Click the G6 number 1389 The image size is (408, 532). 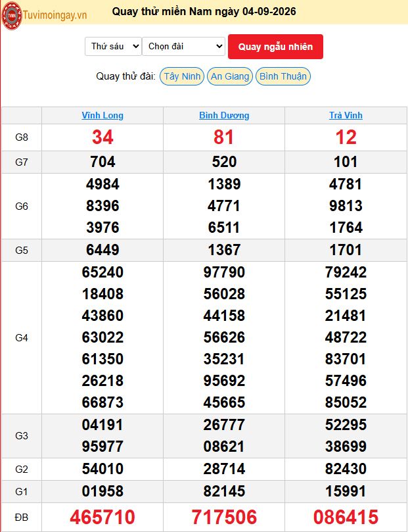coord(224,184)
